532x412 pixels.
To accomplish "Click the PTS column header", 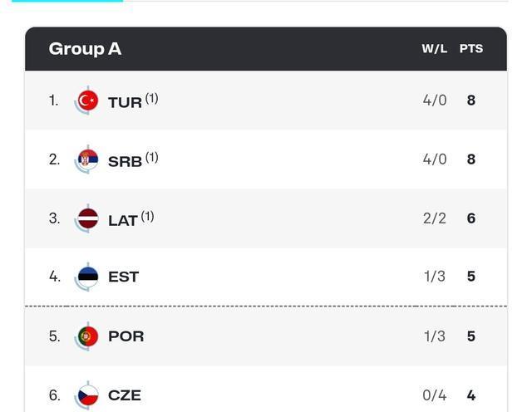I will [470, 49].
